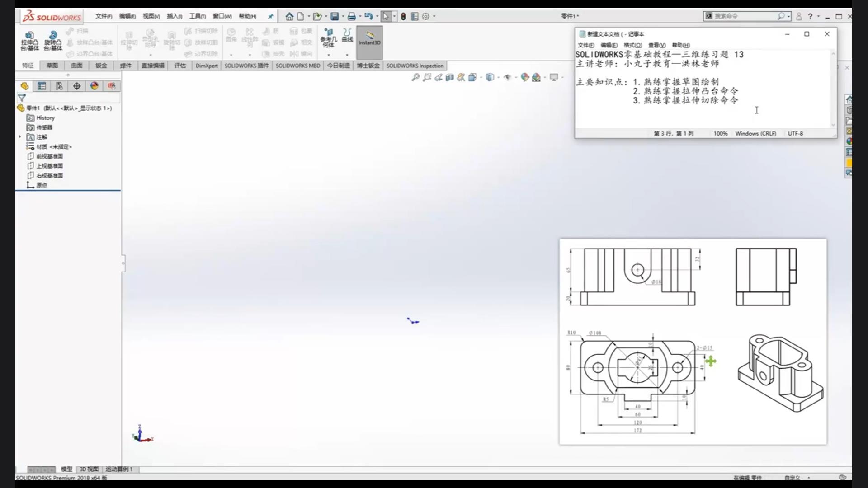Switch to the 评估 ribbon tab
Screen dimensions: 868x488
pos(180,66)
